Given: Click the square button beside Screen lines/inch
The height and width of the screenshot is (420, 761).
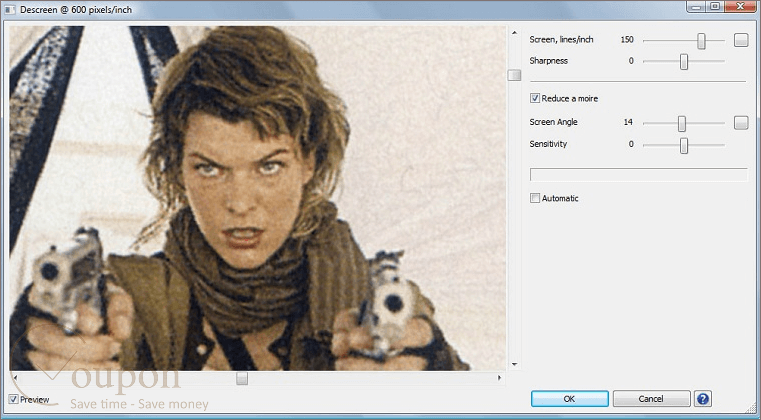Looking at the screenshot, I should [741, 40].
